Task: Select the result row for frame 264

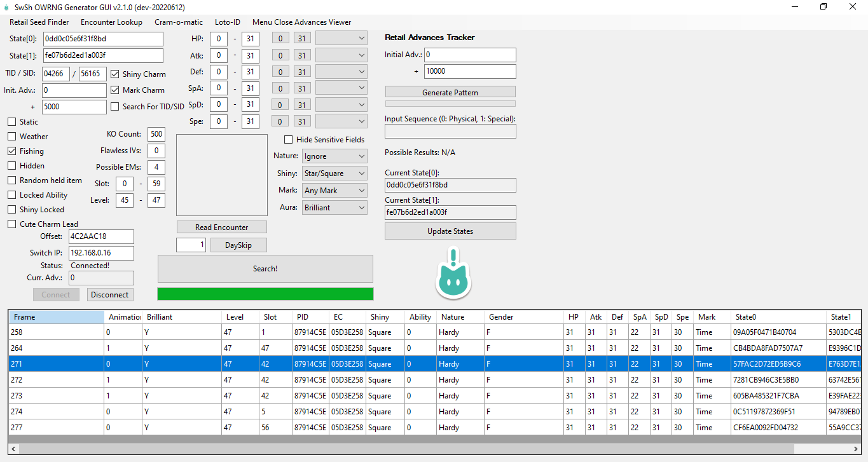Action: (434, 348)
